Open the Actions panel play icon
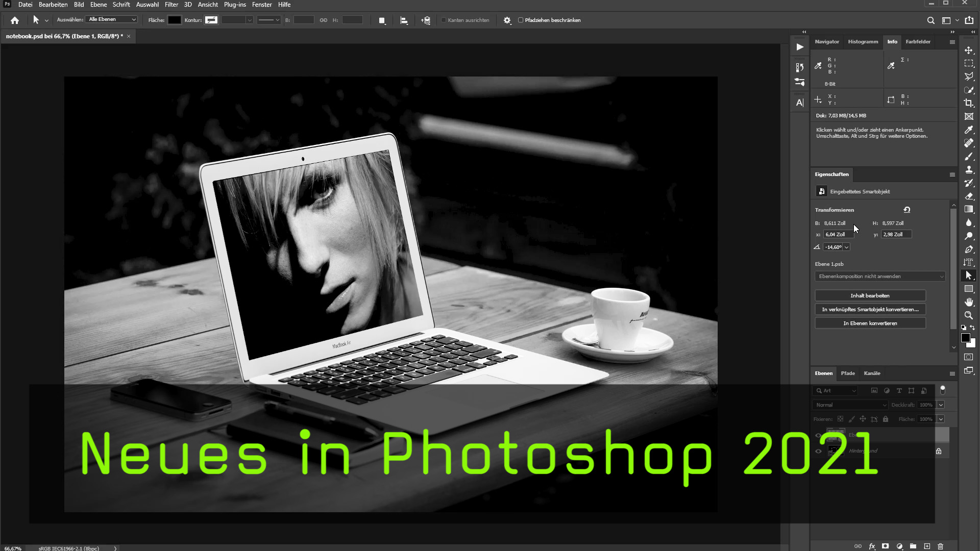Viewport: 980px width, 551px height. tap(800, 47)
